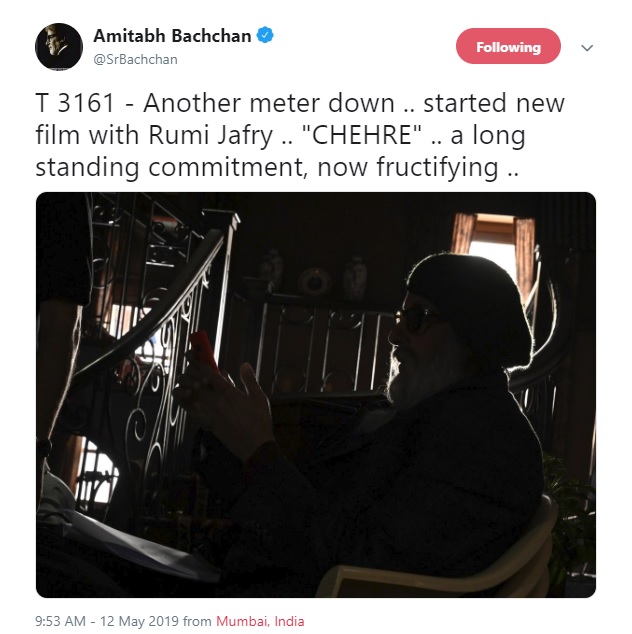Click the vases on the ledge in photo
Viewport: 632px width, 634px height.
pyautogui.click(x=313, y=275)
